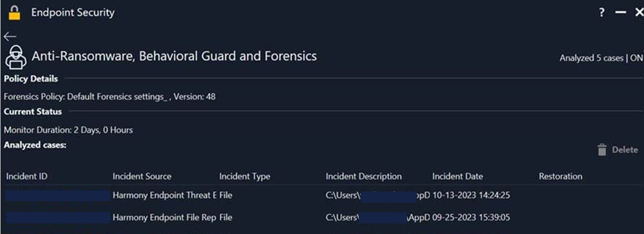This screenshot has width=644, height=234.
Task: Click the trash can Delete icon
Action: [x=602, y=150]
